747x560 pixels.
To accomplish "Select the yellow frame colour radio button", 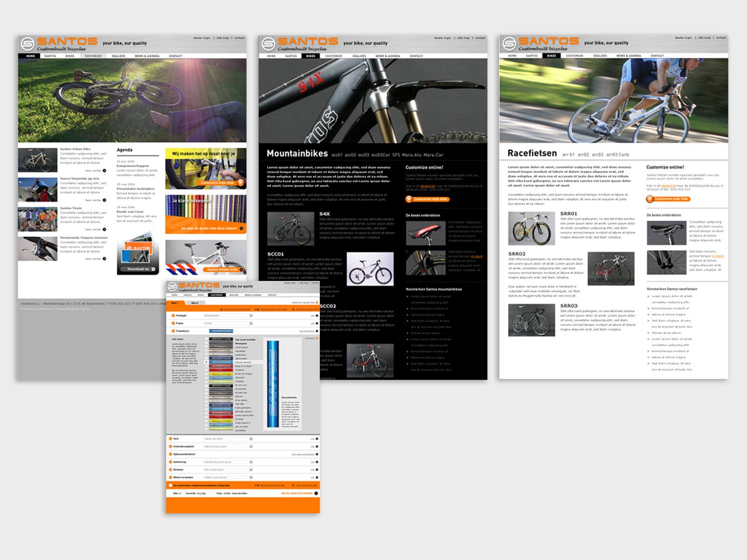I will click(x=206, y=374).
